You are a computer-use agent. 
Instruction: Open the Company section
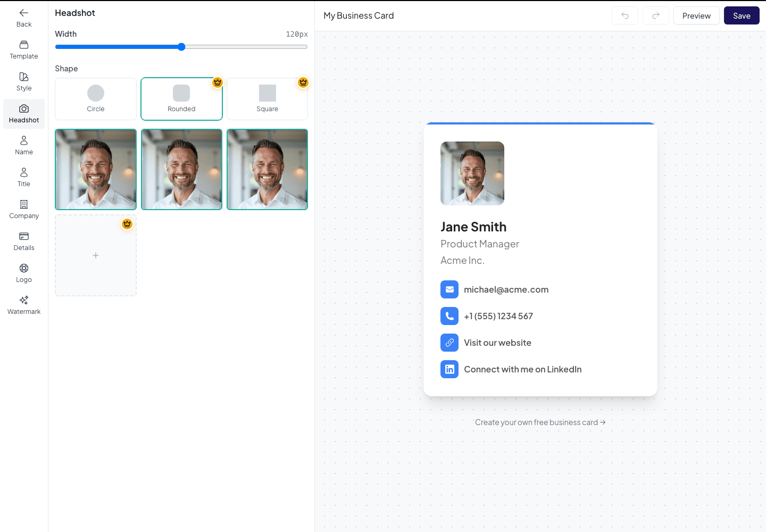coord(24,210)
